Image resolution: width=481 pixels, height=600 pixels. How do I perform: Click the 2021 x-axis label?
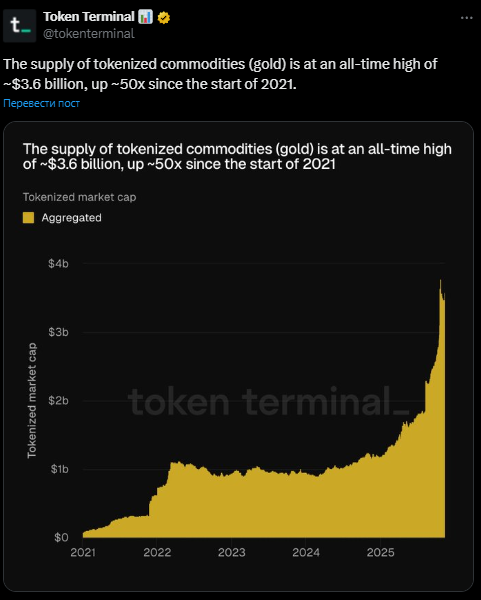[x=83, y=552]
